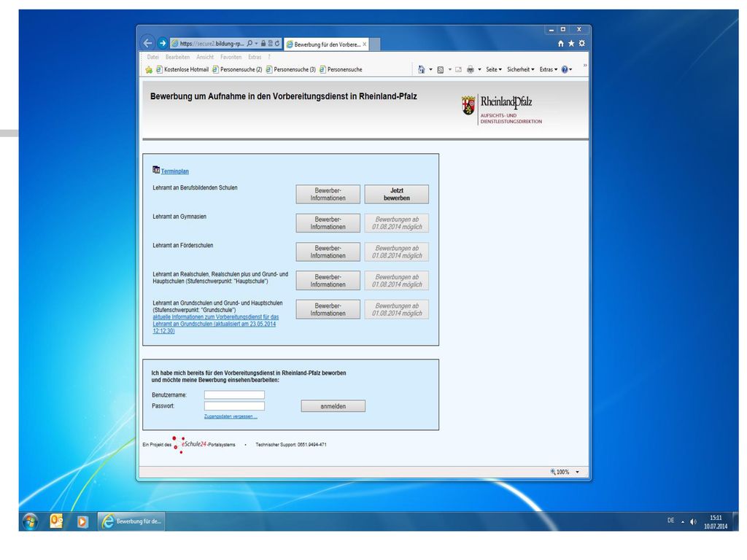This screenshot has width=747, height=560.
Task: Open the Favoriten menu
Action: (231, 57)
